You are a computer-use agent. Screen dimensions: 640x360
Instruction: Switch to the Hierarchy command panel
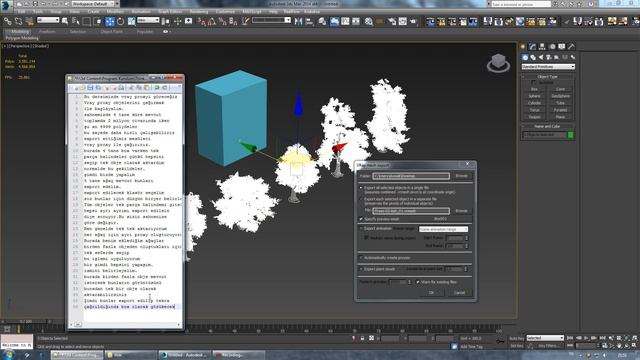[542, 47]
